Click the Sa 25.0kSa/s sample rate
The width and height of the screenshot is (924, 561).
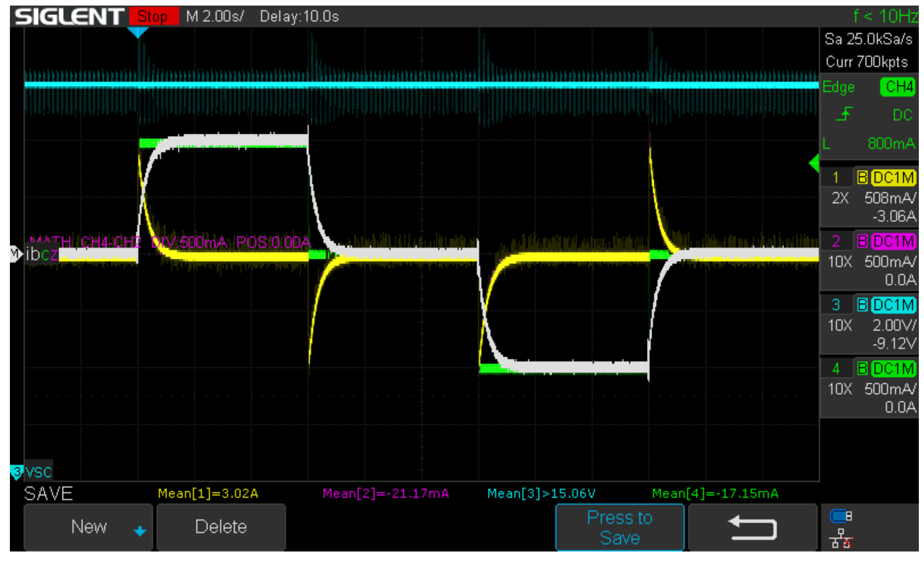(x=869, y=39)
